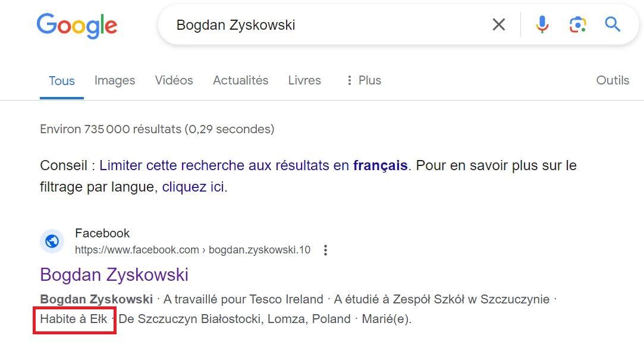Select the Tous results tab
This screenshot has width=644, height=351.
coord(62,80)
